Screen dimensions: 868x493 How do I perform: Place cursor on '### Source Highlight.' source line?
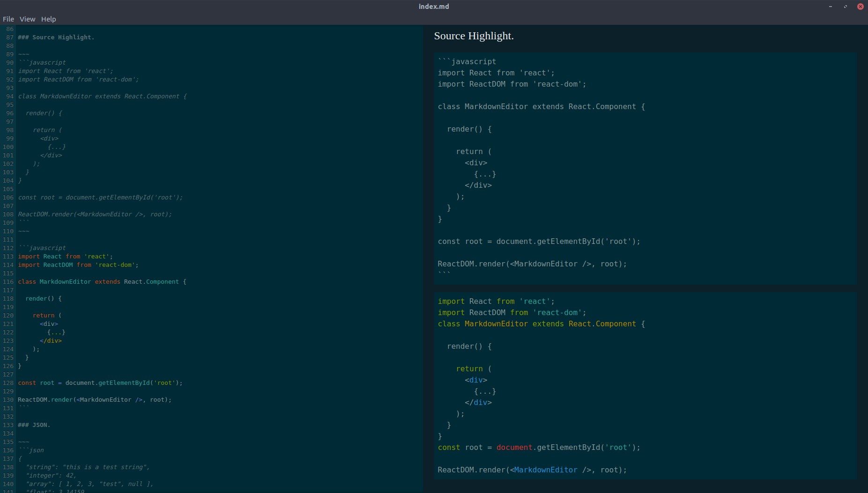[56, 37]
